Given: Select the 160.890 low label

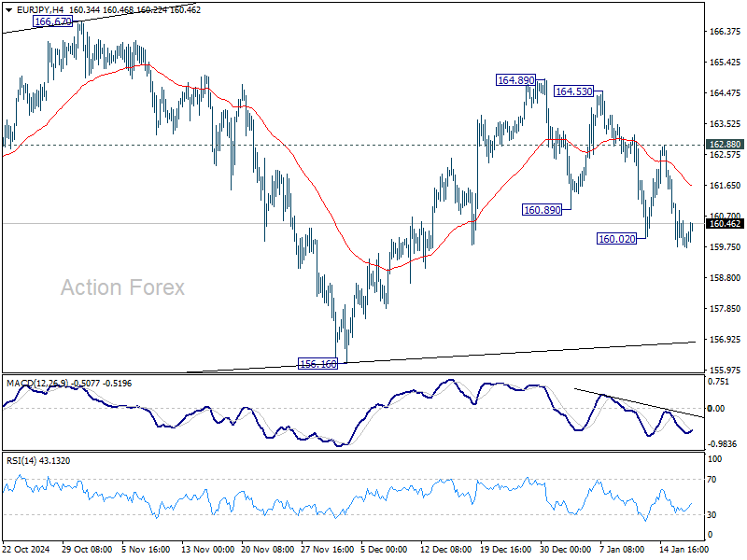Looking at the screenshot, I should [x=543, y=209].
